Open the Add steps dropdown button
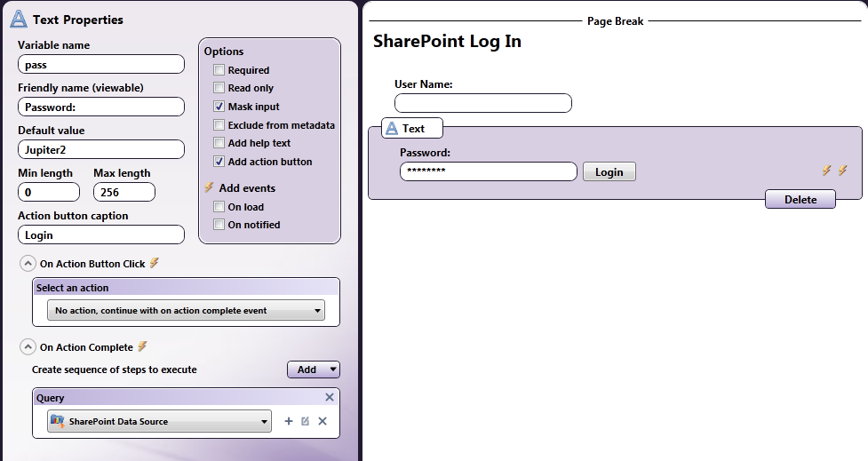Screen dimensions: 868x461 click(314, 370)
